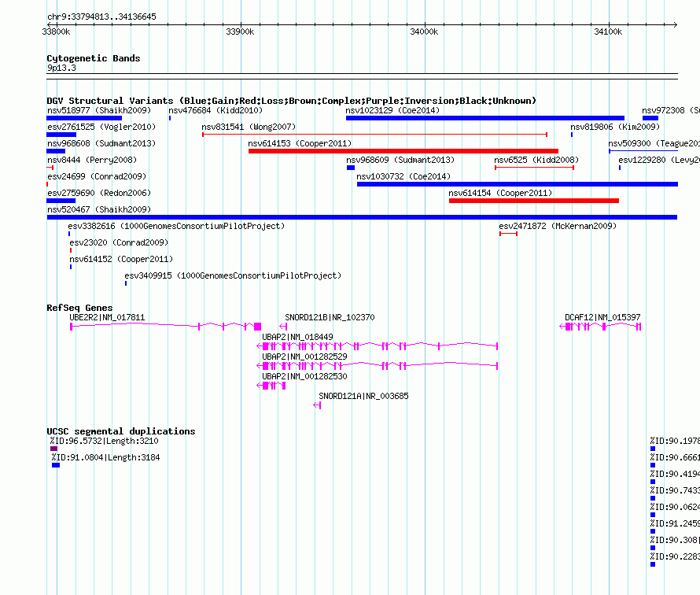
Task: Click the UBE2R2|NM_017811 gene label
Action: [107, 318]
